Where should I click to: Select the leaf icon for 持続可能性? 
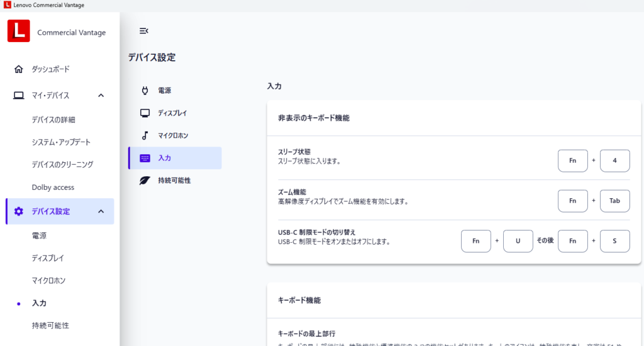[x=145, y=181]
